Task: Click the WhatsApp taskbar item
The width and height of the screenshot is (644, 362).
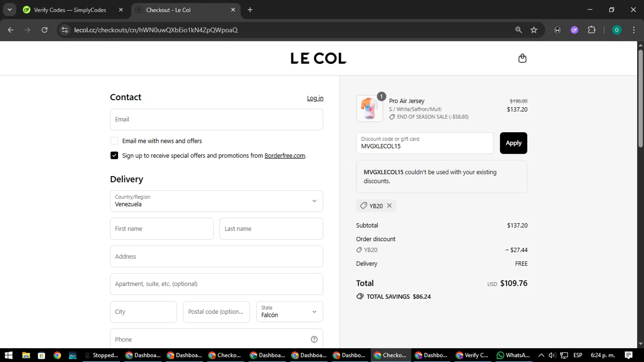Action: pyautogui.click(x=513, y=355)
